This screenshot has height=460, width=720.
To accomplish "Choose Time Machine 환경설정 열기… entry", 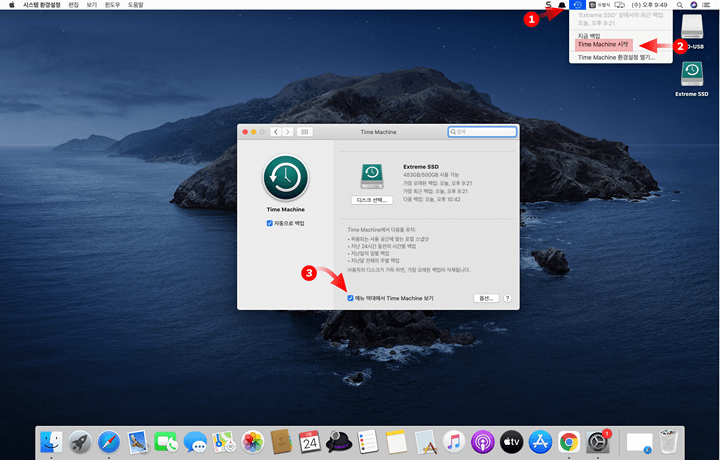I will coord(616,57).
